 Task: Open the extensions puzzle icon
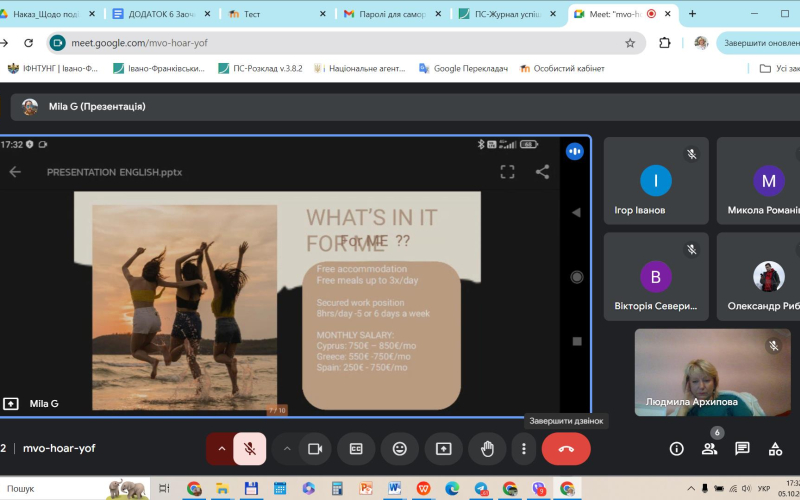click(664, 43)
